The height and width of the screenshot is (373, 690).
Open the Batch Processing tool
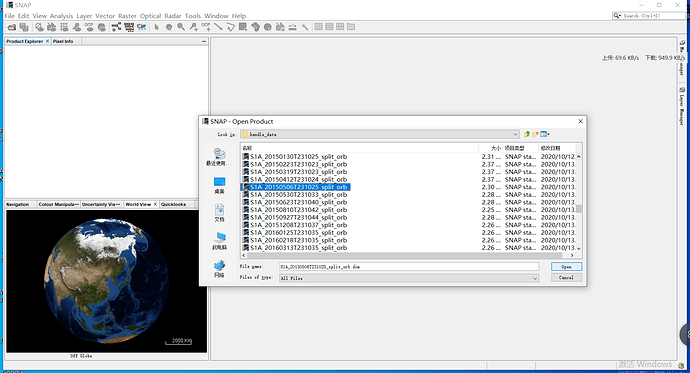(x=129, y=27)
